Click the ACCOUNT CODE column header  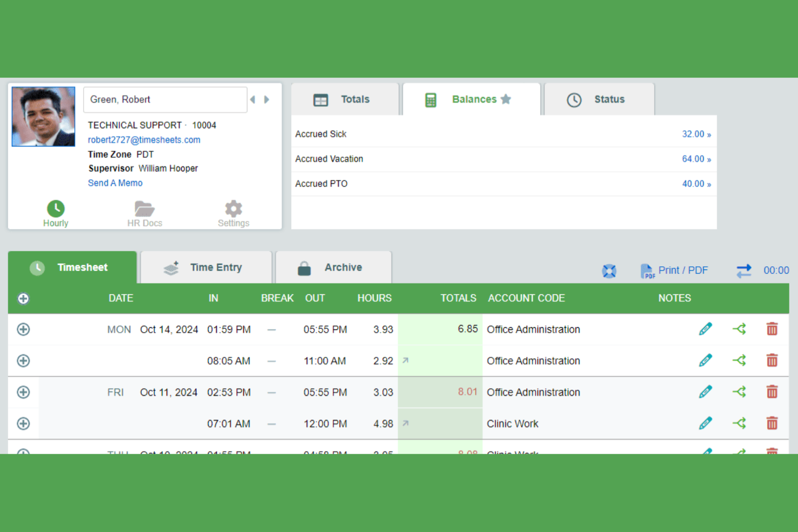pyautogui.click(x=526, y=298)
